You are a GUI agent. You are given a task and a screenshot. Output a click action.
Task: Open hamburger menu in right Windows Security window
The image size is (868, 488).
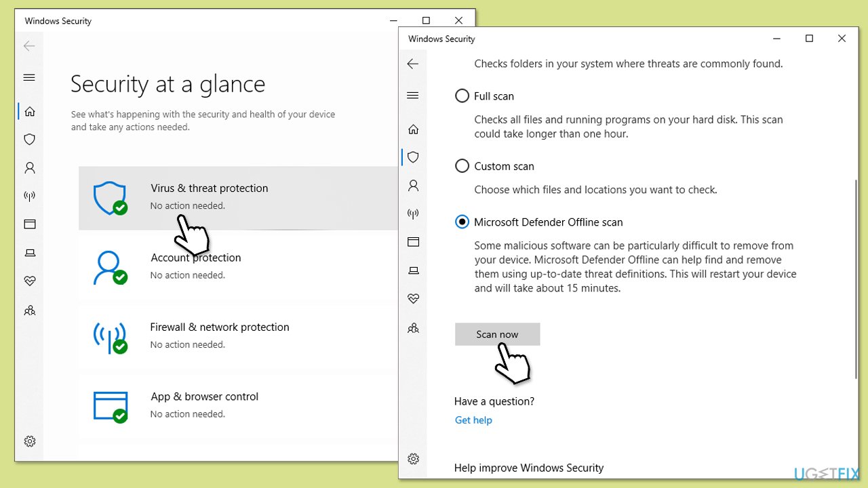coord(413,96)
